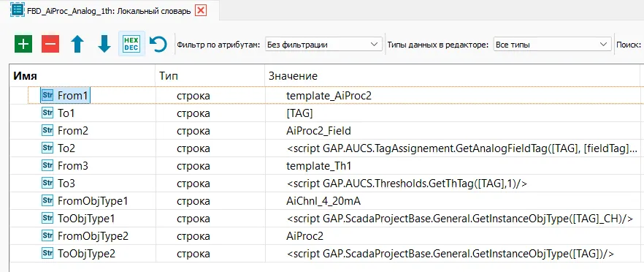Move selected entry down with arrow
Screen dimensions: 644x272
[104, 44]
